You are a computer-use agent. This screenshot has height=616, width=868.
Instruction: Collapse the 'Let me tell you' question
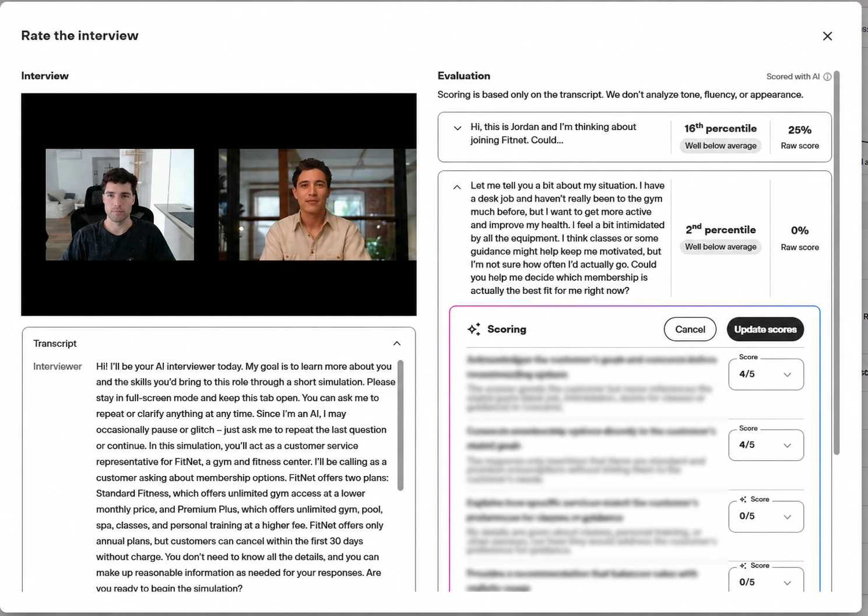click(457, 187)
